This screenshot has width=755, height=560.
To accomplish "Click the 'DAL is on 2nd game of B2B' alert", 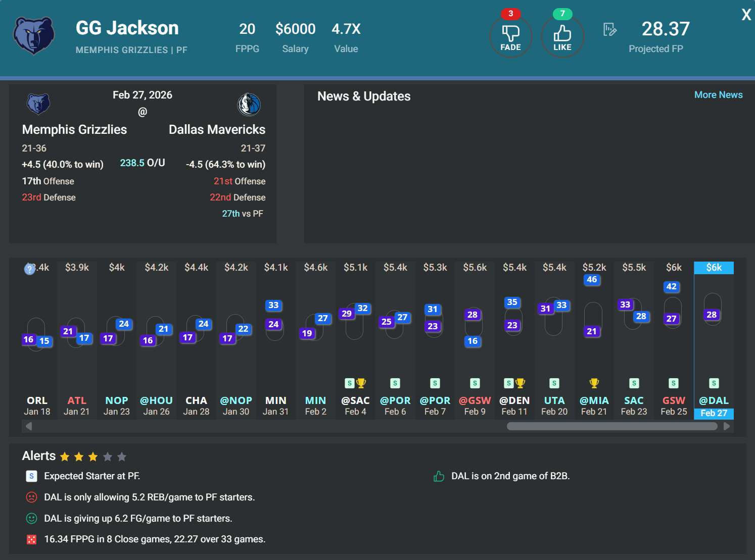I will (510, 476).
